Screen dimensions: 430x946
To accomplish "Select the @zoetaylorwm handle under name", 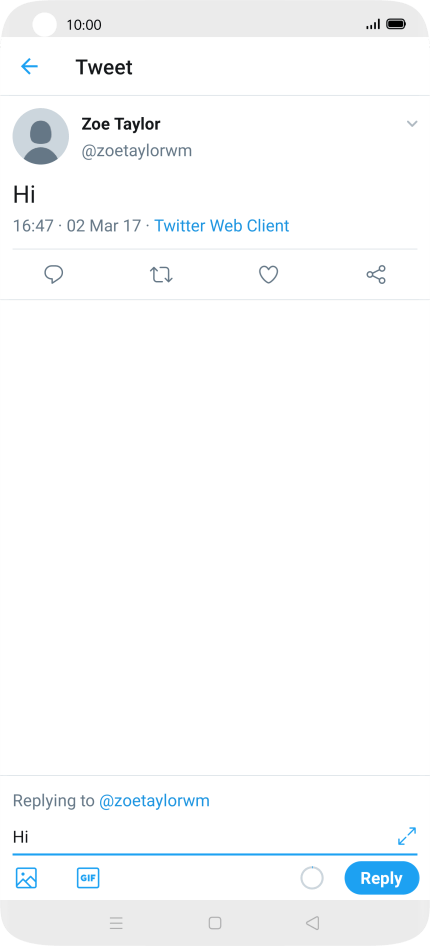I will [137, 151].
